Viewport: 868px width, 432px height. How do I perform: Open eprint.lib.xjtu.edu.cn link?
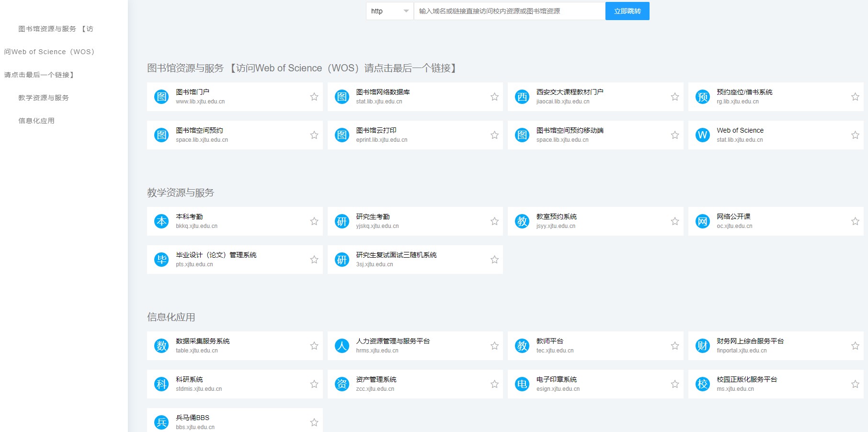pyautogui.click(x=382, y=140)
